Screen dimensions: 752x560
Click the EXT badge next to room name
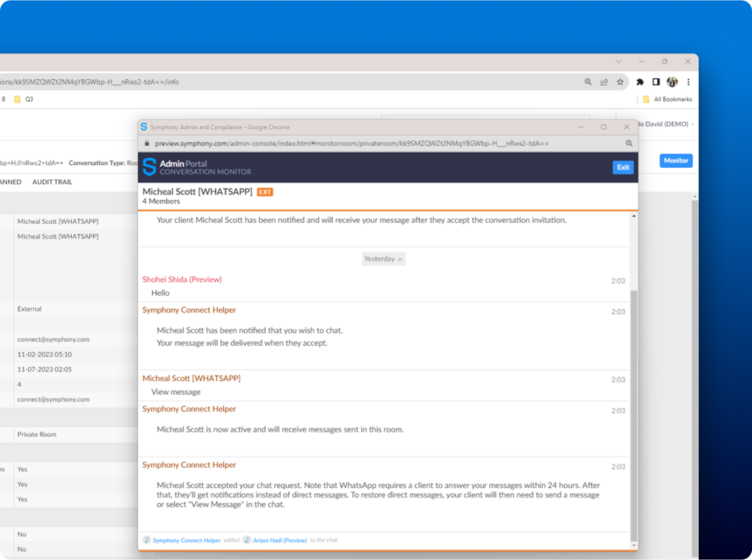264,192
